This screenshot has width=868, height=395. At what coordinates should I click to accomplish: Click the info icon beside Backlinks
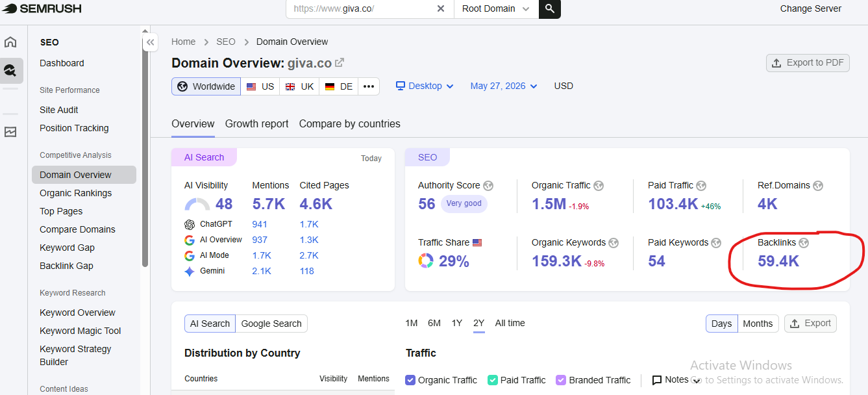[x=804, y=243]
